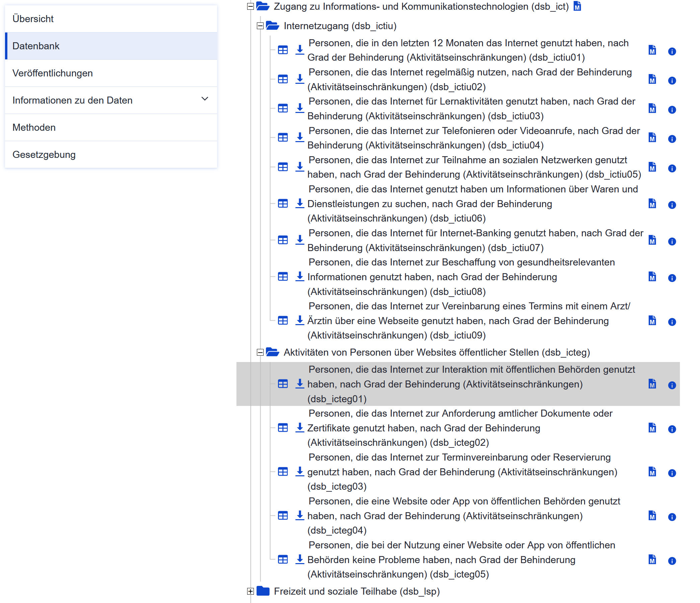This screenshot has height=603, width=700.
Task: Open table view for dsb_ictiu07
Action: pos(283,240)
